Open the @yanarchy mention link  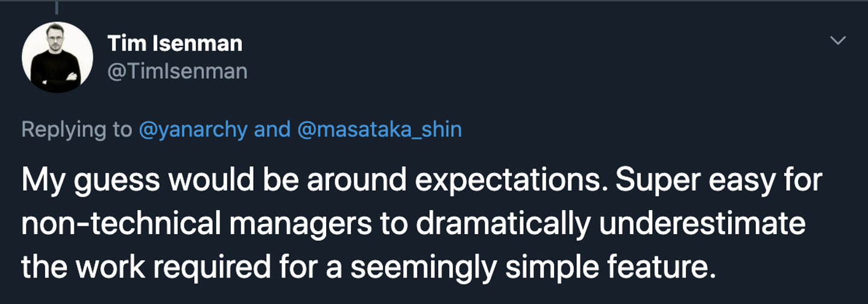coord(193,129)
